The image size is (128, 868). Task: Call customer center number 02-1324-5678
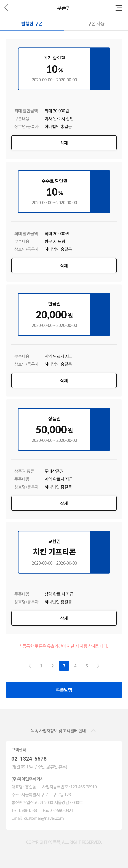(29, 758)
